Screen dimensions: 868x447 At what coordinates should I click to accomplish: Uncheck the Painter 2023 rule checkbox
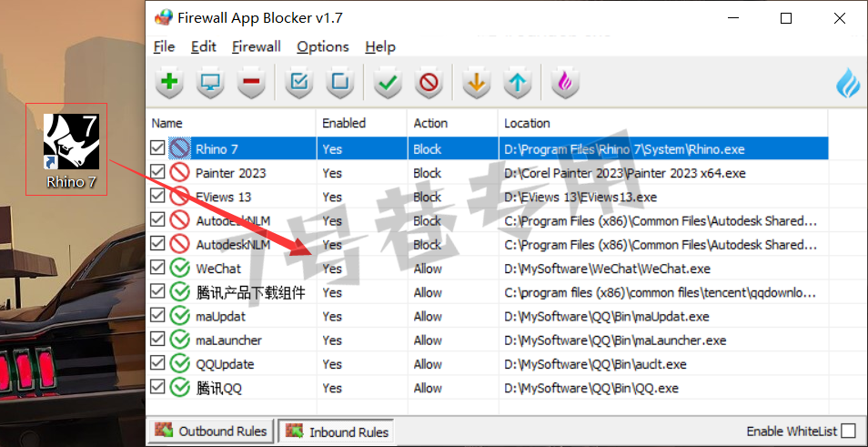coord(157,172)
